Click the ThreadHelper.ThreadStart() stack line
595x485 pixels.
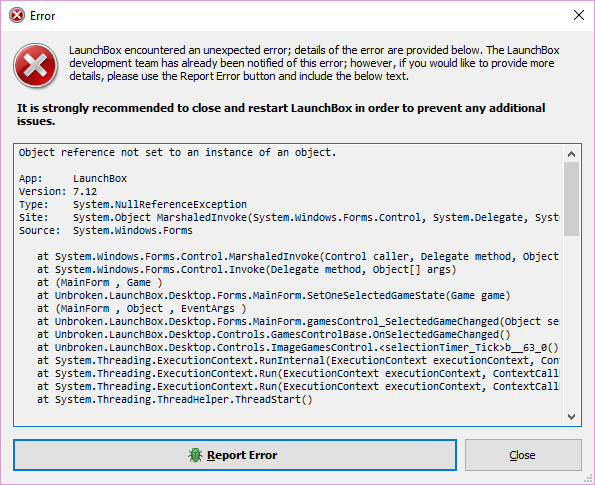[x=175, y=400]
